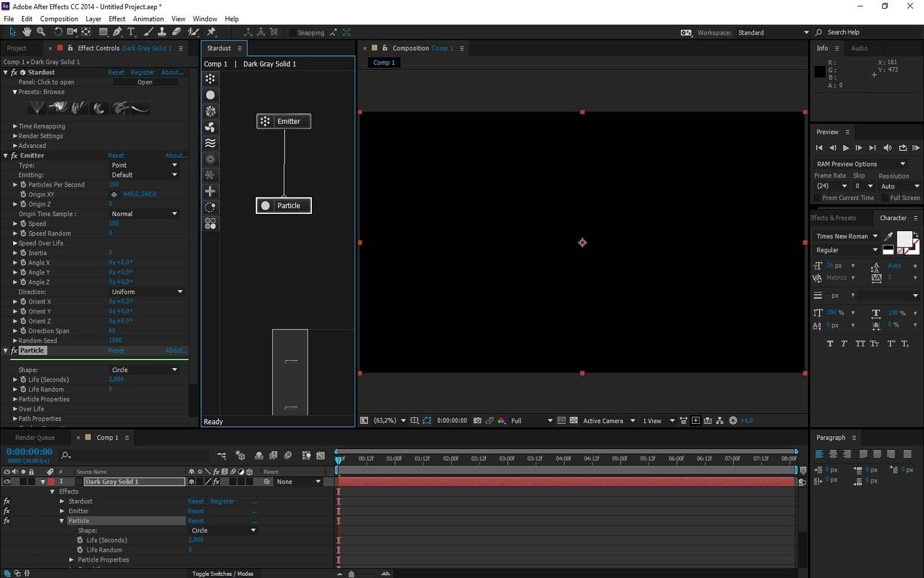Toggle audio mute in Preview panel
Screen dimensions: 924x578
click(x=888, y=148)
